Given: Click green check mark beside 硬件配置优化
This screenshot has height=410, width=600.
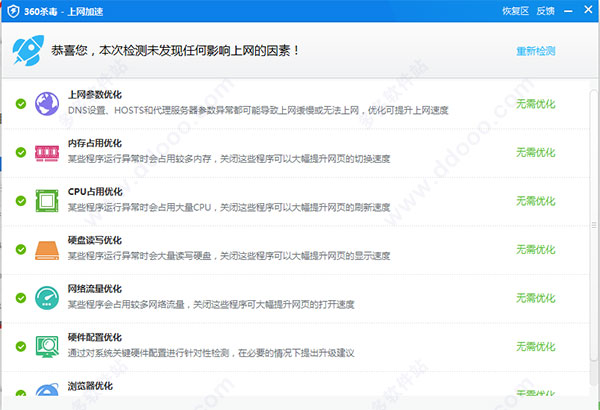Looking at the screenshot, I should [x=21, y=346].
